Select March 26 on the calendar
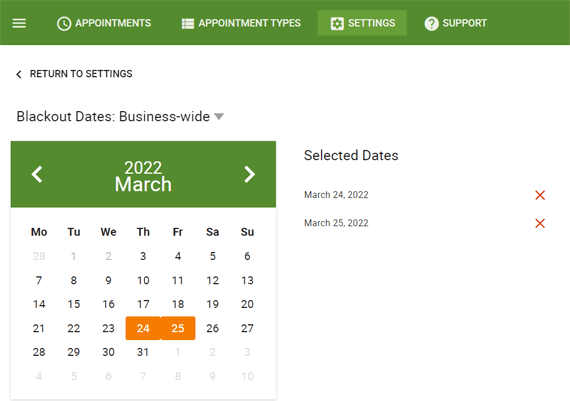This screenshot has width=570, height=401. [x=213, y=328]
